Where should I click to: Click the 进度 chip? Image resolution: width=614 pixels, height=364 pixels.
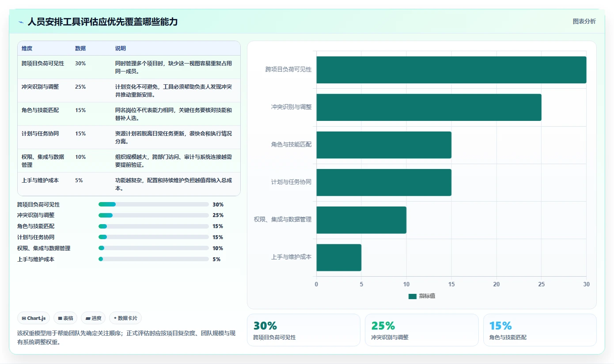[93, 318]
